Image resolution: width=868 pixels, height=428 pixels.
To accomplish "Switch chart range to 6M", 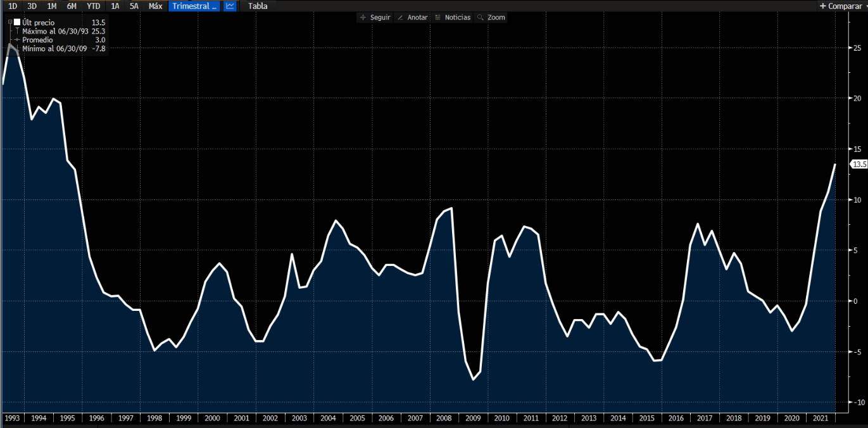I will point(72,6).
